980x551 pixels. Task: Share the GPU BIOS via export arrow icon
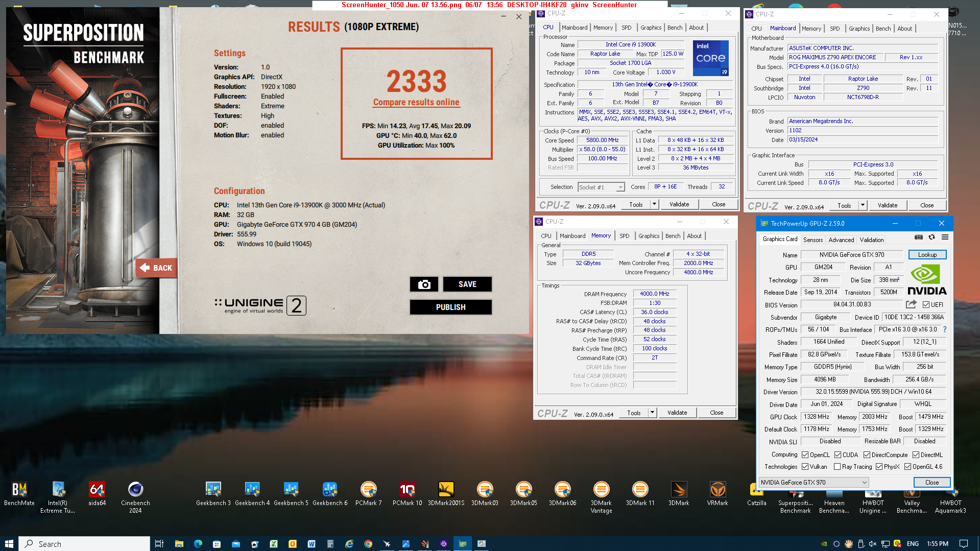tap(911, 304)
